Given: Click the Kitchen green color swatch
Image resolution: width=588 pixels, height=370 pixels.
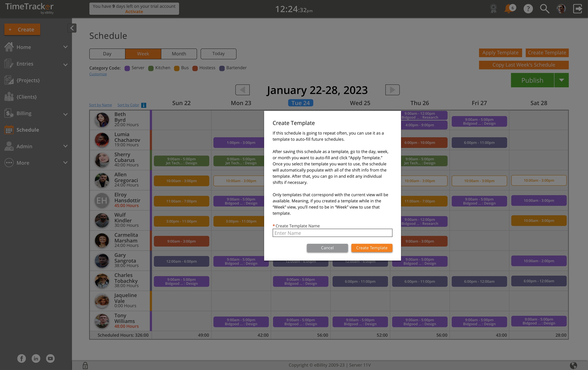Looking at the screenshot, I should (151, 68).
